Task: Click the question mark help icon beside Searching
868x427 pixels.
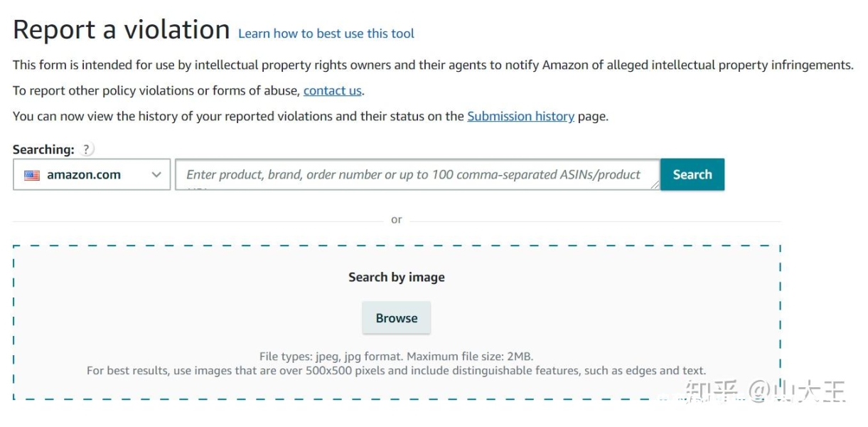Action: coord(86,149)
